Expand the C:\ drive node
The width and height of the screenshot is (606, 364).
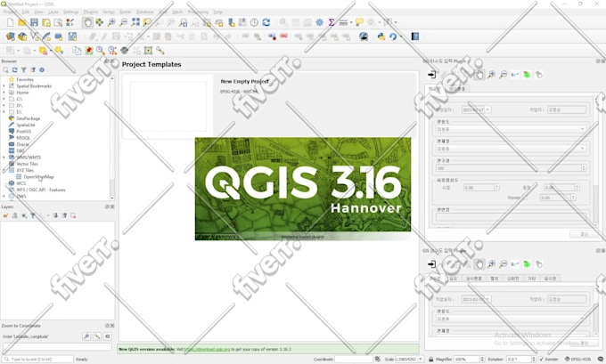pos(4,99)
